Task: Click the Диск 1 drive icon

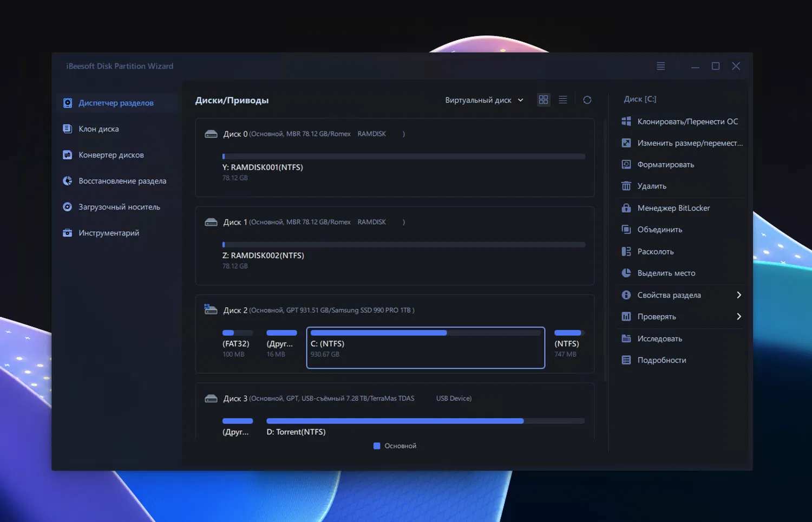Action: click(211, 222)
